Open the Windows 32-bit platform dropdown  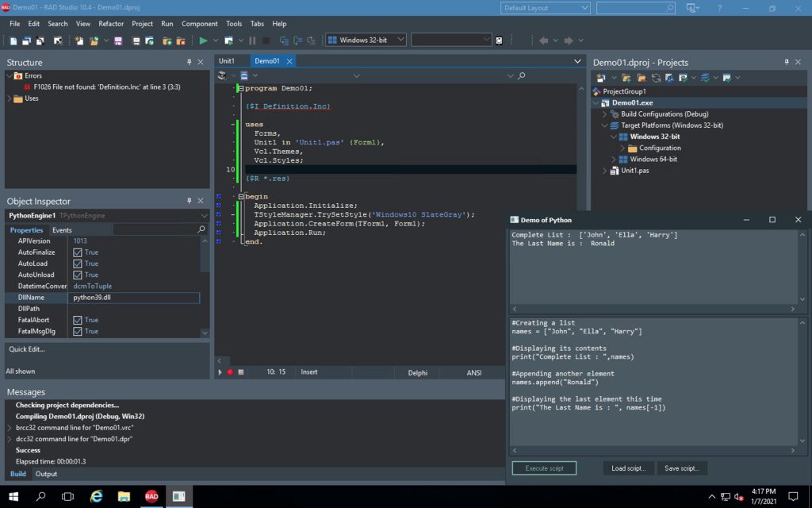(366, 40)
